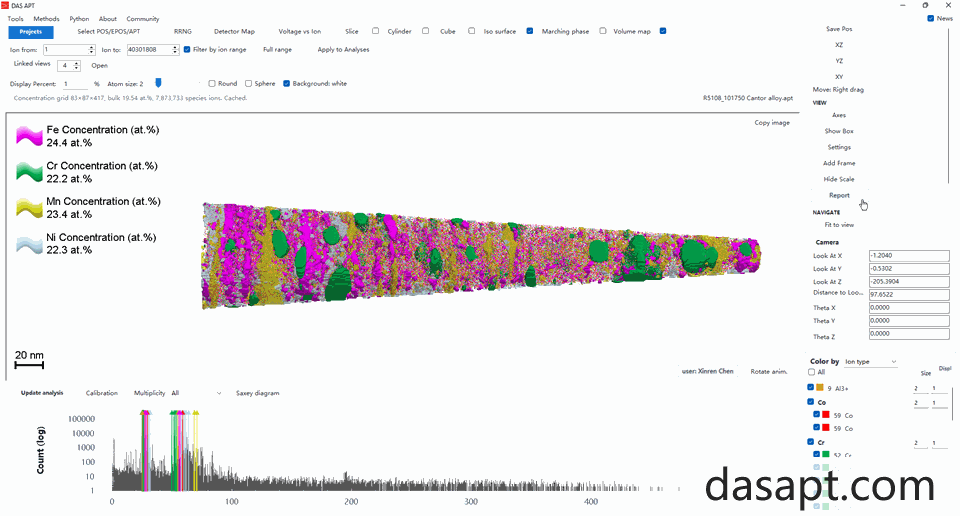Click the Atom size slider handle
Viewport: 960px width, 516px height.
click(158, 83)
